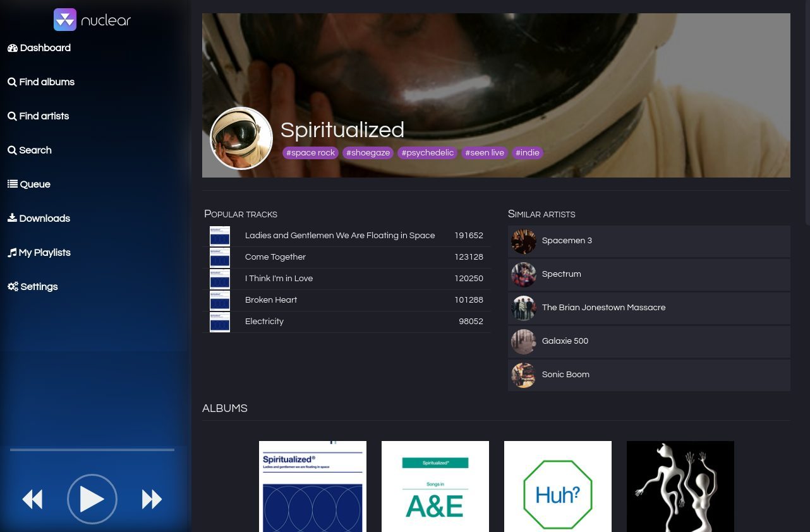Open the Settings menu item
The image size is (810, 532).
[33, 287]
